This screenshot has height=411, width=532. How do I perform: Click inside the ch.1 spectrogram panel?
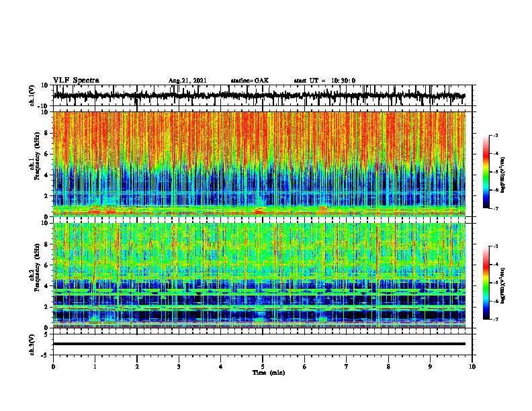[x=259, y=164]
